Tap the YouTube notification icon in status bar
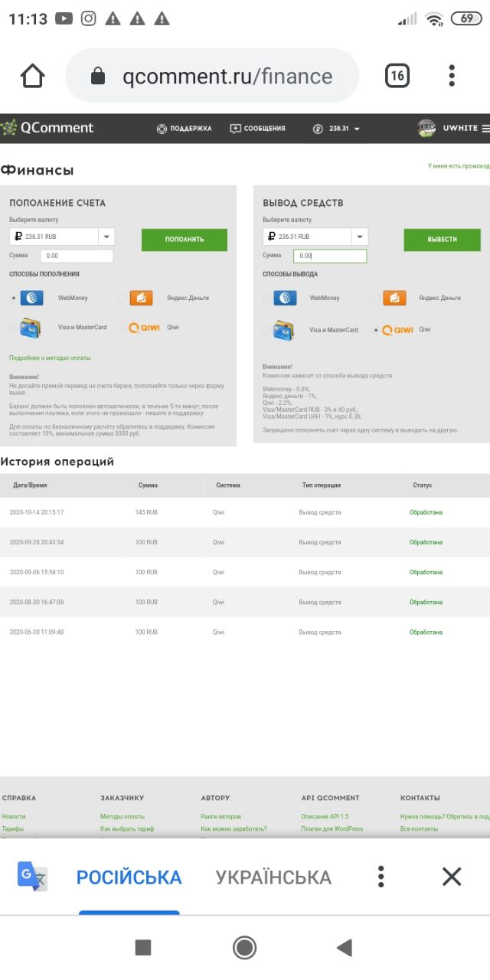490x980 pixels. (64, 19)
